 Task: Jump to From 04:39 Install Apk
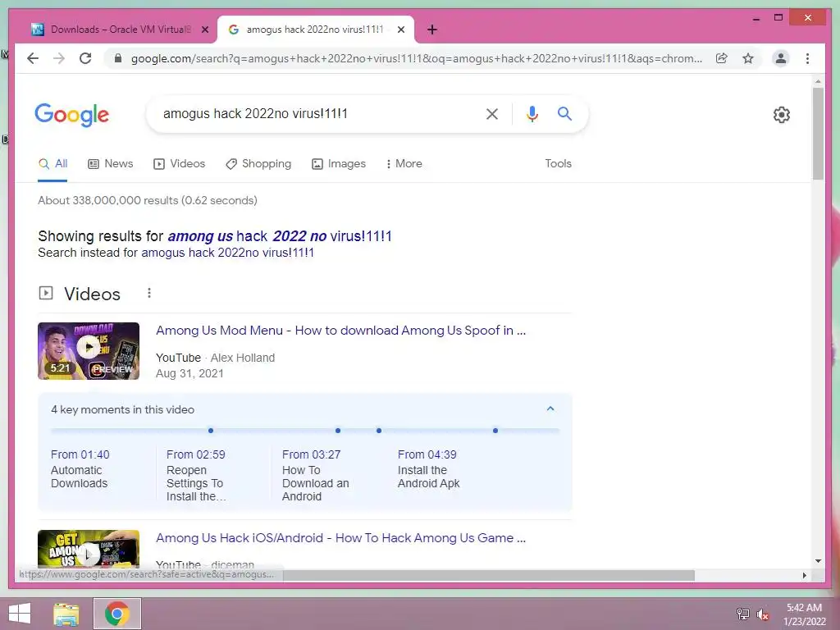pos(428,468)
